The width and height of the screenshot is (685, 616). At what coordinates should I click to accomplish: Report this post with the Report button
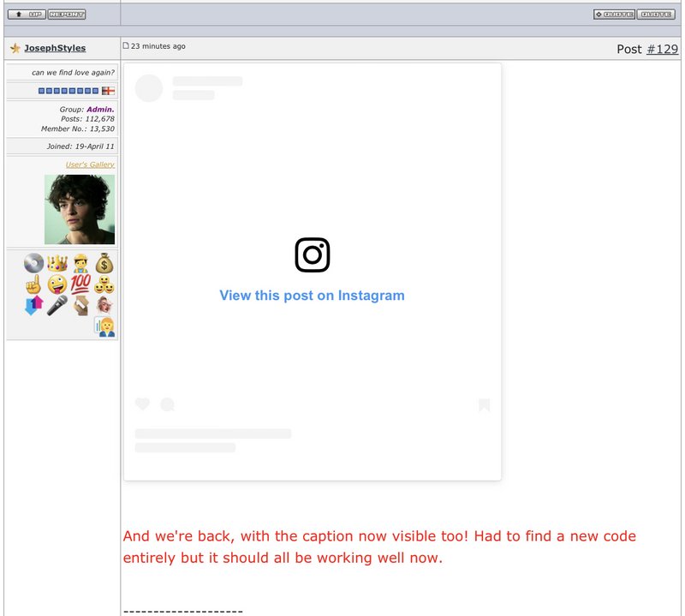click(x=67, y=15)
